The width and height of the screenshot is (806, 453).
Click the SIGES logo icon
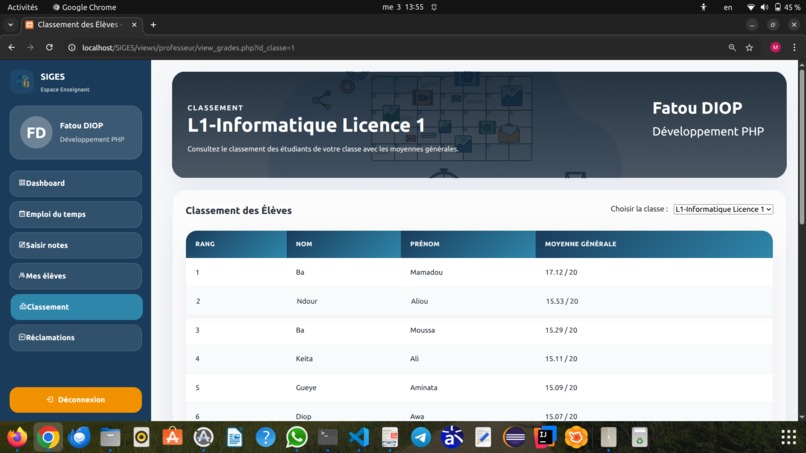pyautogui.click(x=22, y=81)
